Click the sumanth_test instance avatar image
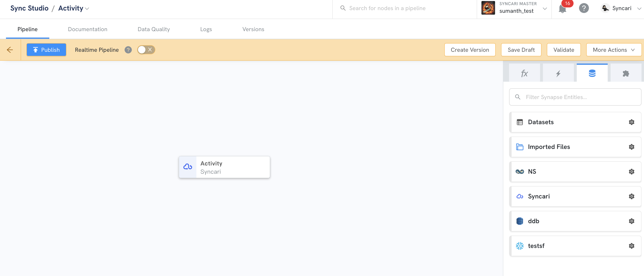Viewport: 644px width, 276px height. [x=488, y=8]
